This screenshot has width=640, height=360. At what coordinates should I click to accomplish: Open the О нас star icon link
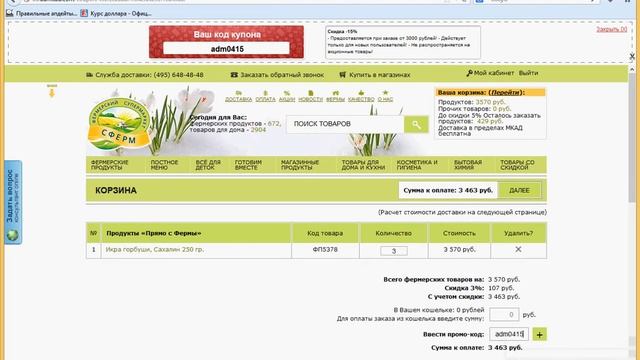click(x=385, y=96)
